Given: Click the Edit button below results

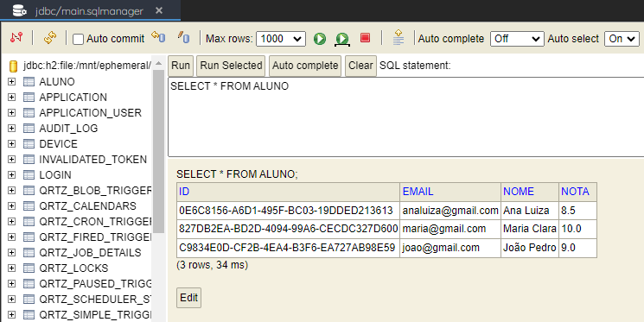Looking at the screenshot, I should click(x=189, y=297).
